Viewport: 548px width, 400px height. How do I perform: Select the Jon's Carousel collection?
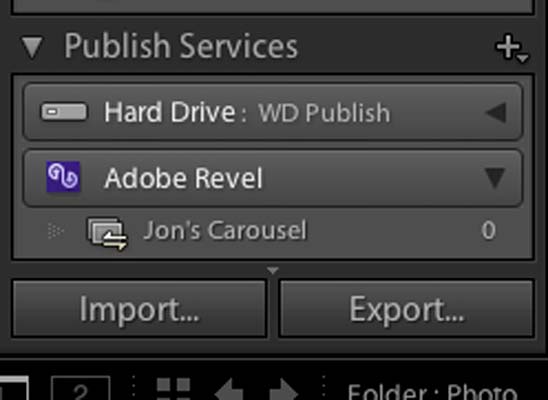(225, 231)
